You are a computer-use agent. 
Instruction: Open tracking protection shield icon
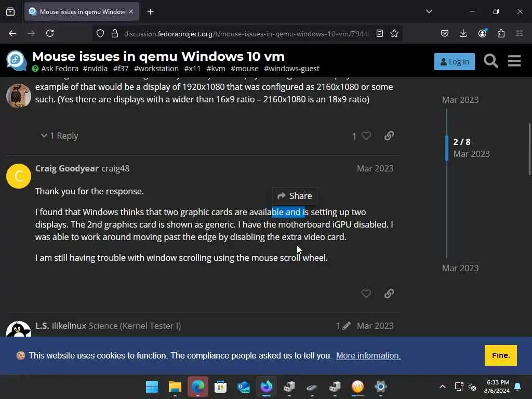[x=100, y=33]
